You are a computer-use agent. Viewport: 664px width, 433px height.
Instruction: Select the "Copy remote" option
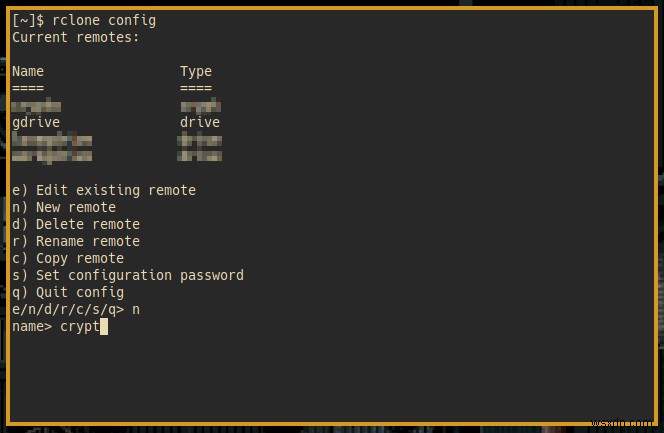pyautogui.click(x=68, y=258)
